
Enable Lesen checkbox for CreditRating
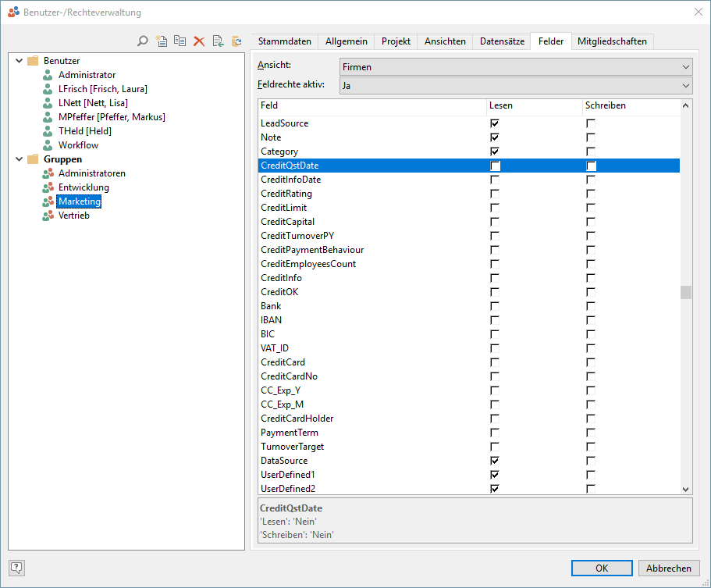point(495,194)
